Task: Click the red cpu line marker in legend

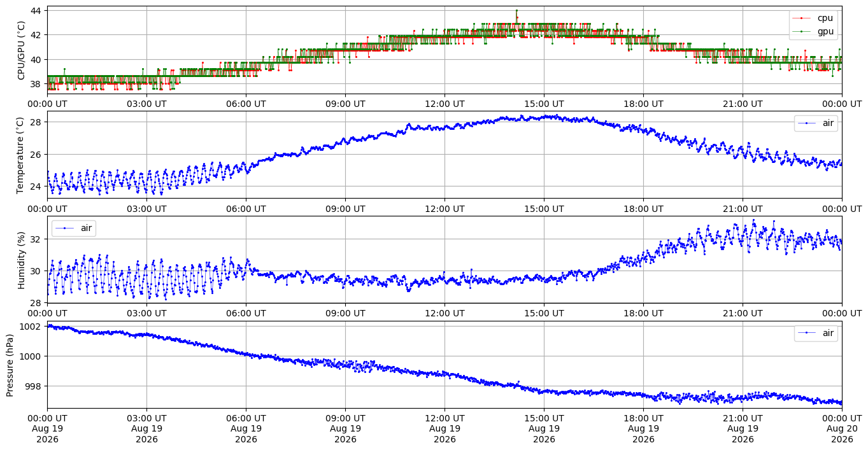Action: pyautogui.click(x=803, y=18)
